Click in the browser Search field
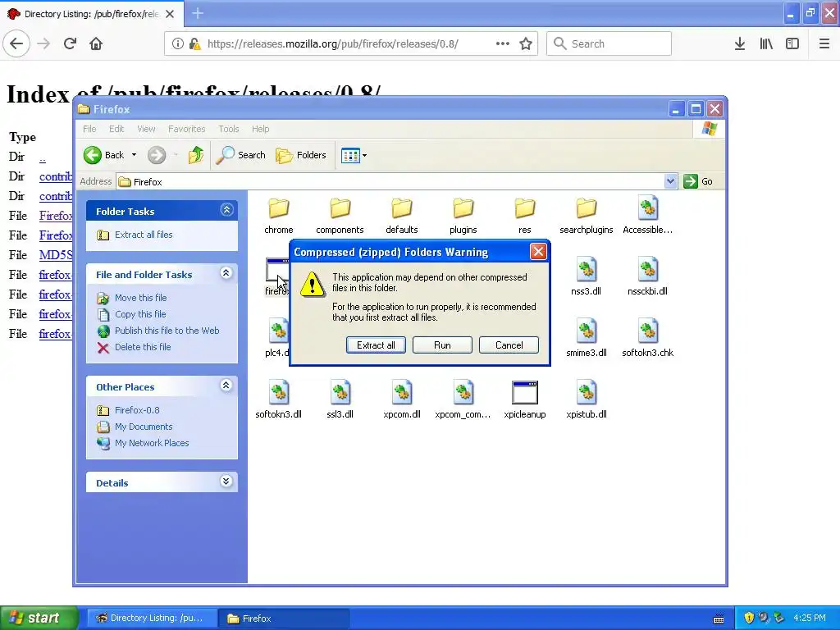This screenshot has width=840, height=630. (609, 43)
